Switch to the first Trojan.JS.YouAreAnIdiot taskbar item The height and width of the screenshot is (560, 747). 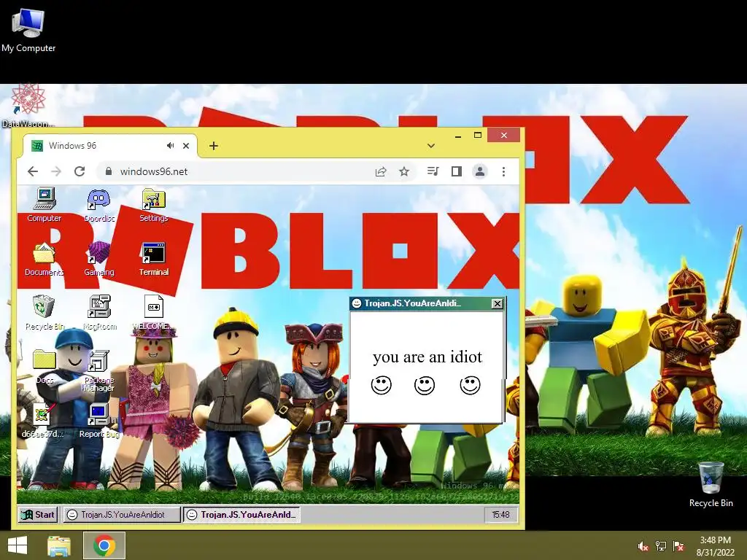click(122, 514)
